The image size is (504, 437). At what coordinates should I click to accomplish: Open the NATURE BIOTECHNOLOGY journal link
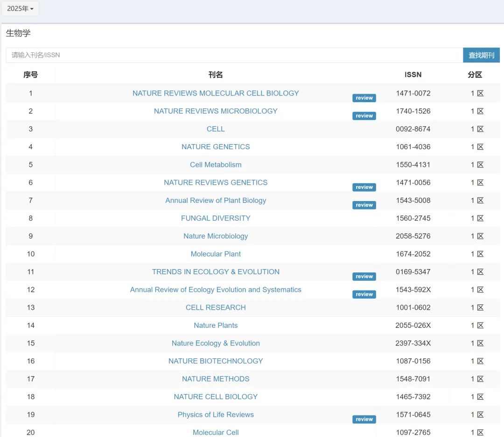pyautogui.click(x=216, y=361)
